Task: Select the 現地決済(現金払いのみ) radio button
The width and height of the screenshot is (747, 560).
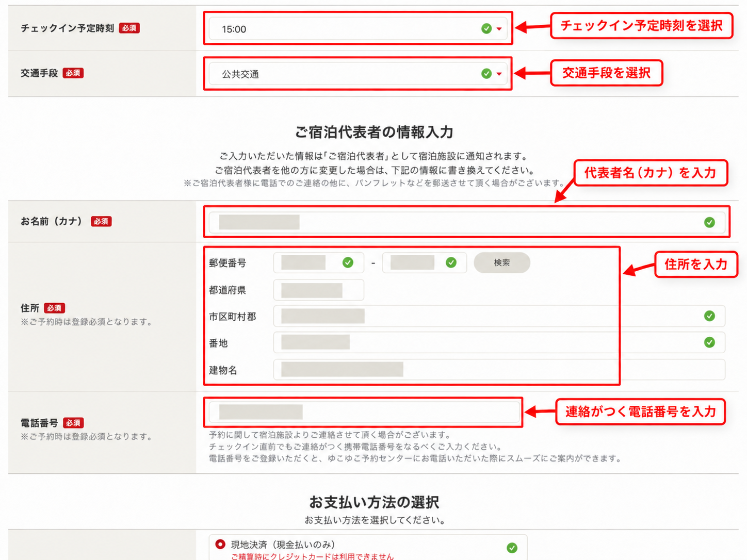Action: tap(220, 544)
